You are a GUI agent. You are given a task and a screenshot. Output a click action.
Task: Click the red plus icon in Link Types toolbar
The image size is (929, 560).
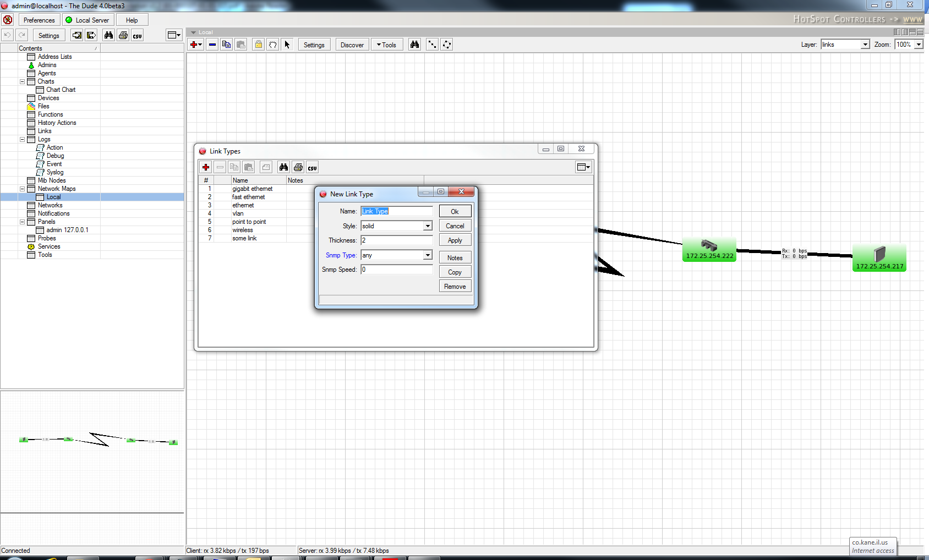206,167
